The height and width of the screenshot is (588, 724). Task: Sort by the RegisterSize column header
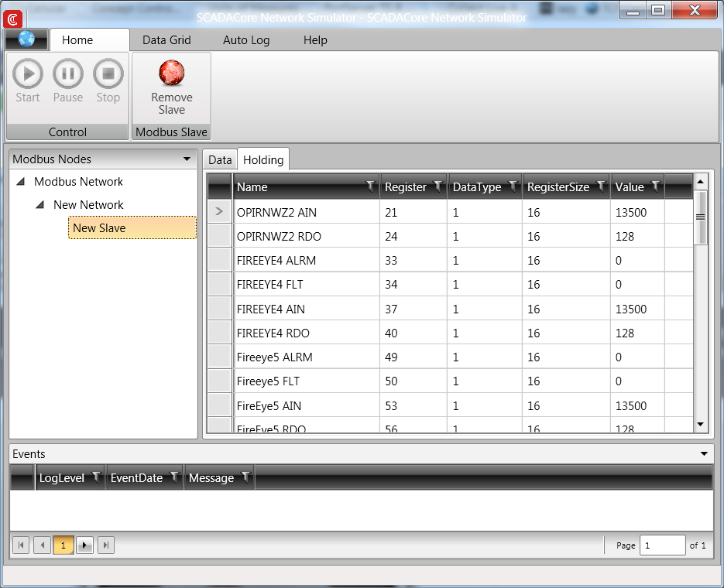point(558,186)
